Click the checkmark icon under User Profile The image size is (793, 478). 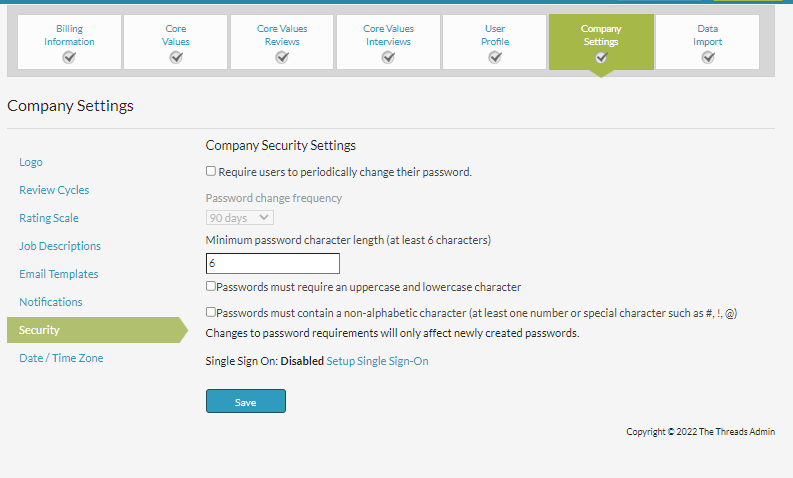[x=495, y=58]
